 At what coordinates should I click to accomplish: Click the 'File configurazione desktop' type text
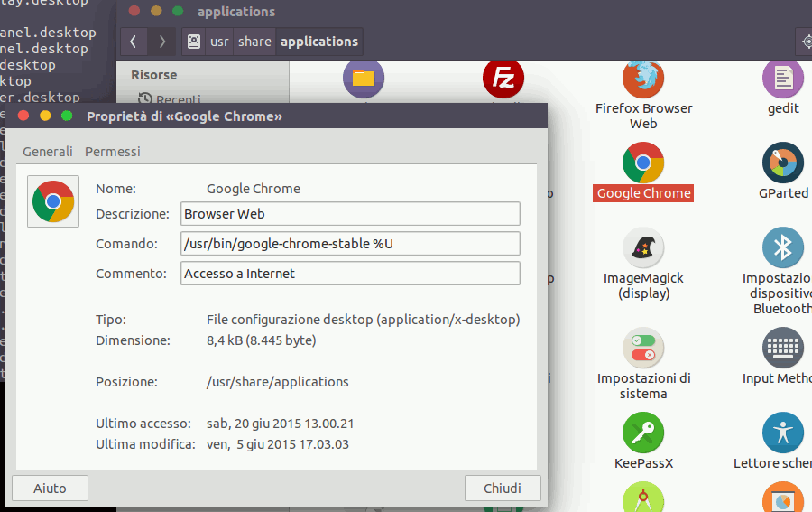click(363, 320)
